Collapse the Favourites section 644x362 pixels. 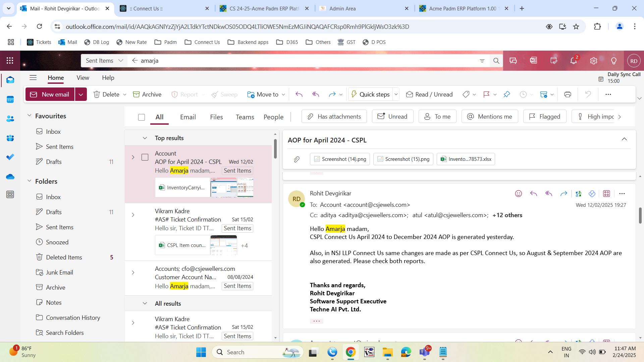(x=29, y=116)
